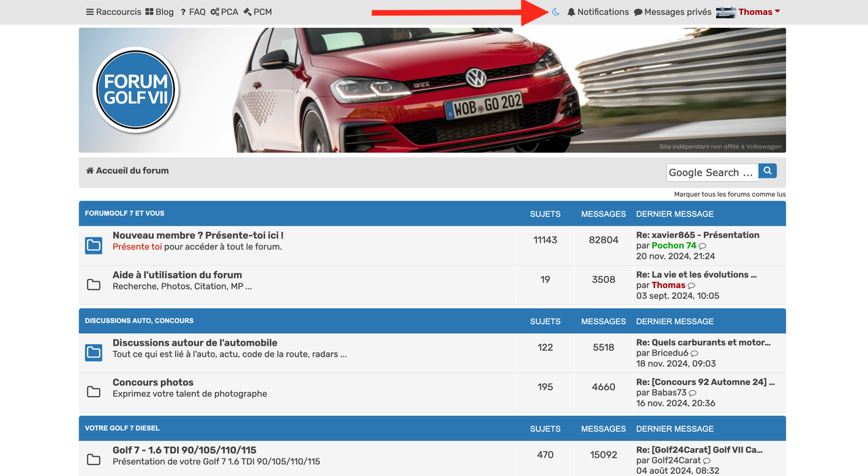
Task: Open Re: Quels carburants et motor… post
Action: (703, 342)
